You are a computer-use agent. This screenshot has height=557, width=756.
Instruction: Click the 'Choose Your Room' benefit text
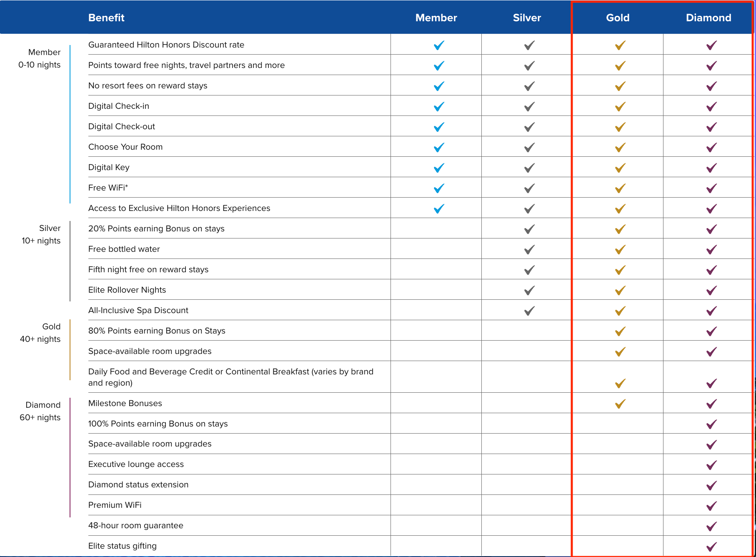pos(125,147)
